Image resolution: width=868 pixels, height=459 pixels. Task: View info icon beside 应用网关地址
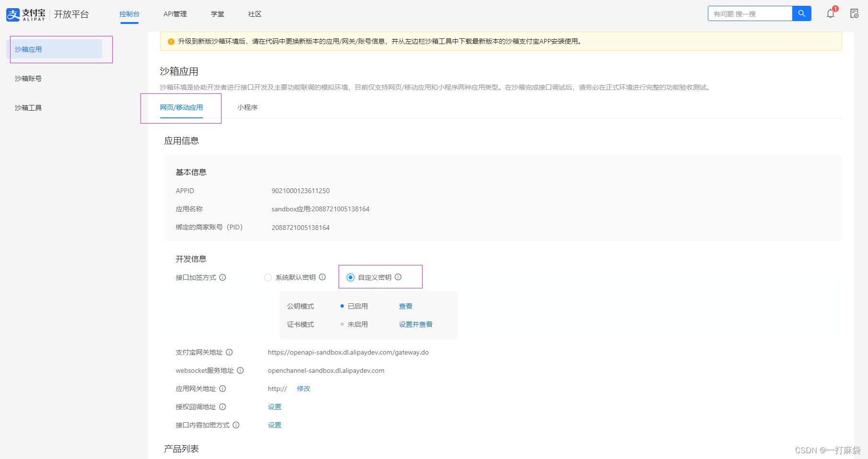223,389
